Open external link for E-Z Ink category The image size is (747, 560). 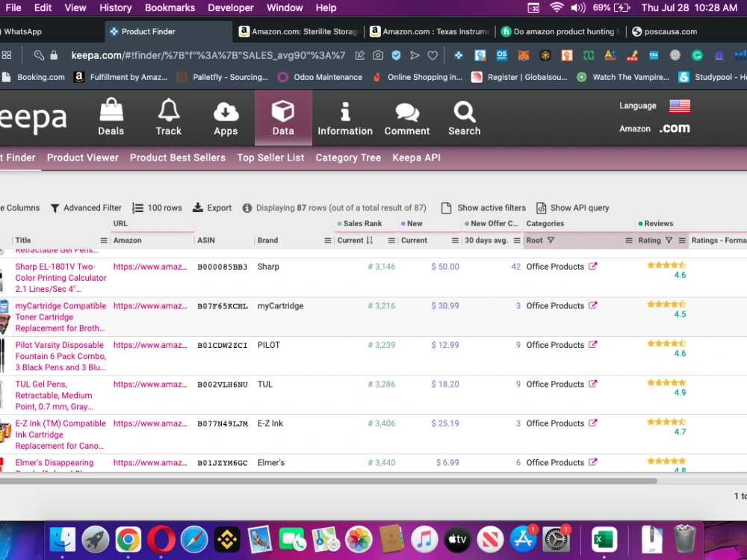click(592, 423)
